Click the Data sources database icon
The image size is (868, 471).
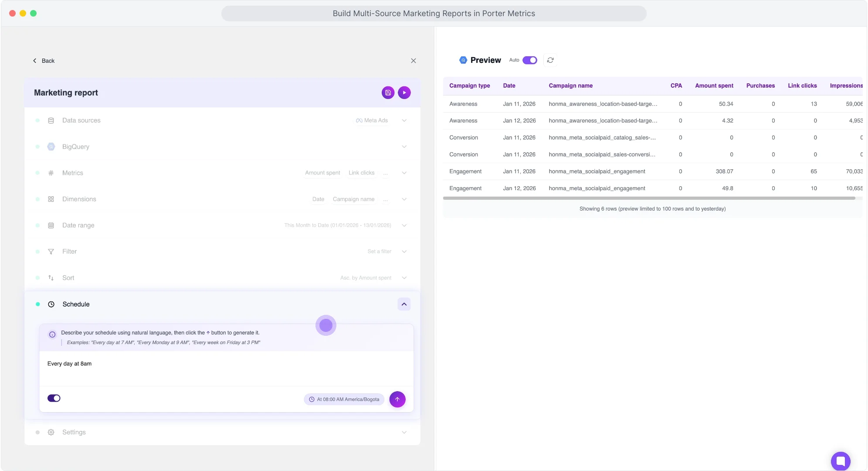pyautogui.click(x=51, y=120)
